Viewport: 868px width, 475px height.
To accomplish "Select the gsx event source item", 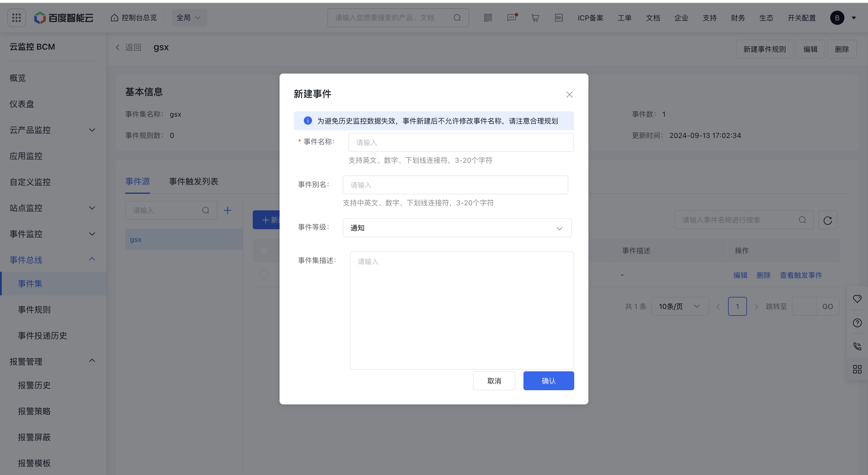I will pyautogui.click(x=184, y=239).
